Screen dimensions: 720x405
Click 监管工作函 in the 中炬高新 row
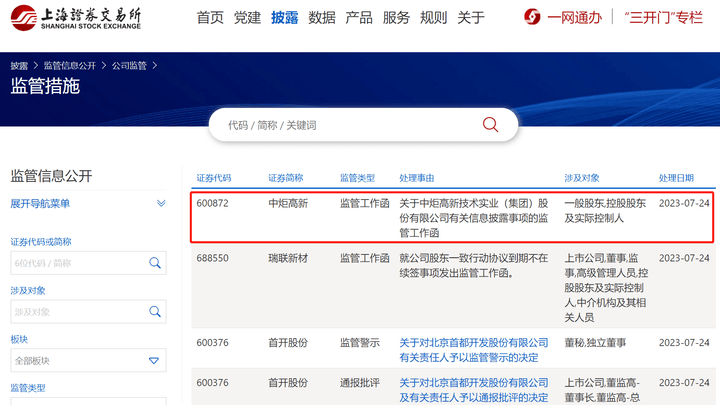pos(365,203)
